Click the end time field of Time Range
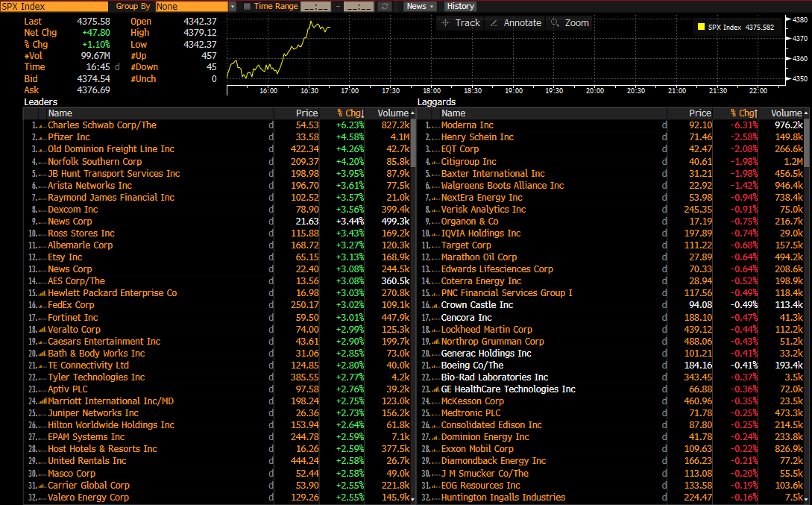812x505 pixels. pos(359,6)
